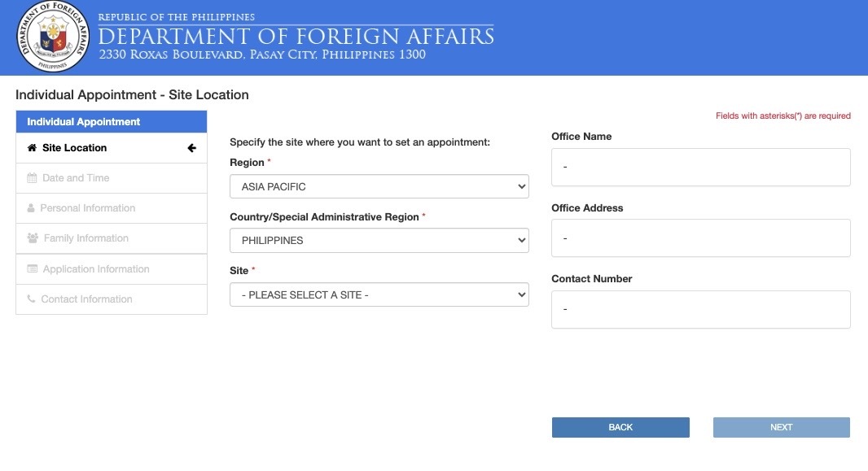Screen dimensions: 868x471
Task: Click the Office Address field
Action: point(700,238)
